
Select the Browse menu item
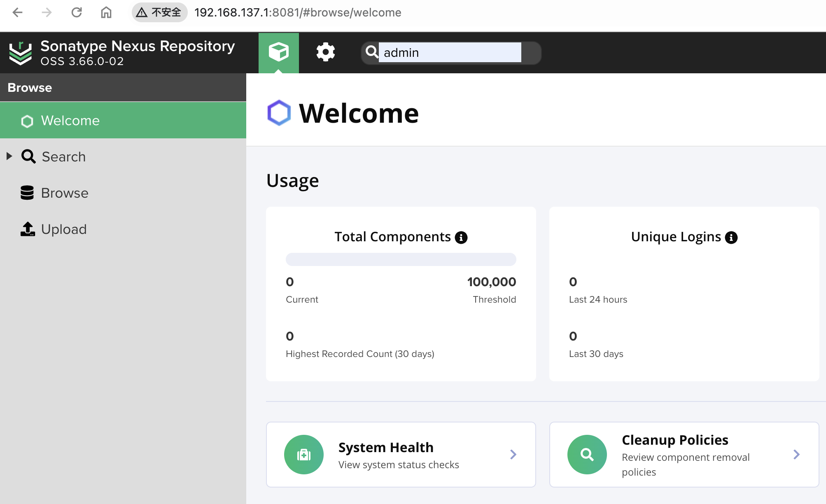64,193
